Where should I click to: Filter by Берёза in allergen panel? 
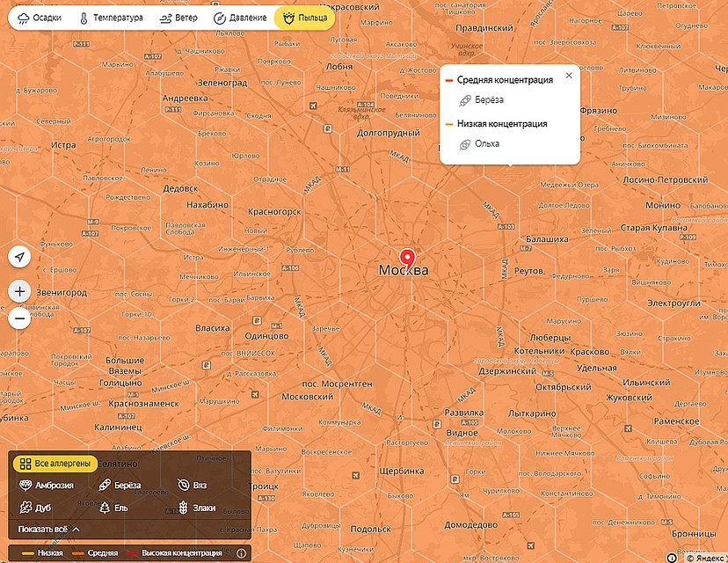click(x=120, y=486)
